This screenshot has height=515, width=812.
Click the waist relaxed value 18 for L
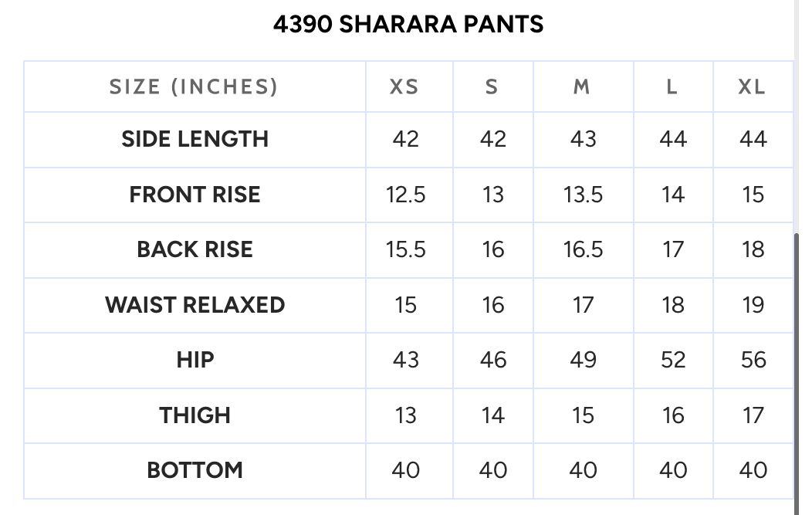point(673,305)
